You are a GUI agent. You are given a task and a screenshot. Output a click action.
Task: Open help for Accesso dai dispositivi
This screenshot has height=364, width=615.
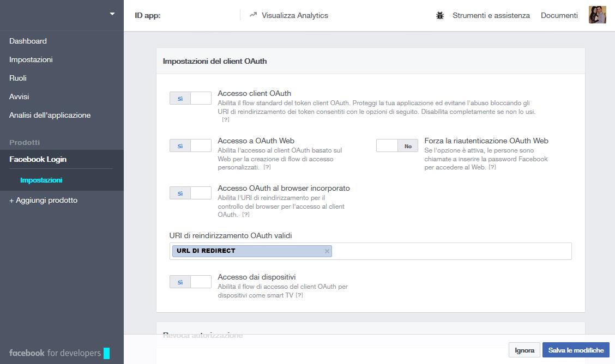[299, 295]
